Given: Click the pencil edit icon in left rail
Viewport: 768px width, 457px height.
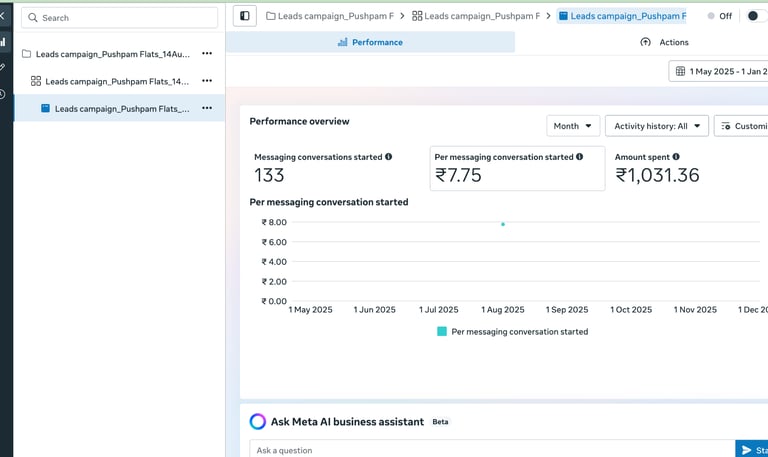Looking at the screenshot, I should (x=3, y=67).
